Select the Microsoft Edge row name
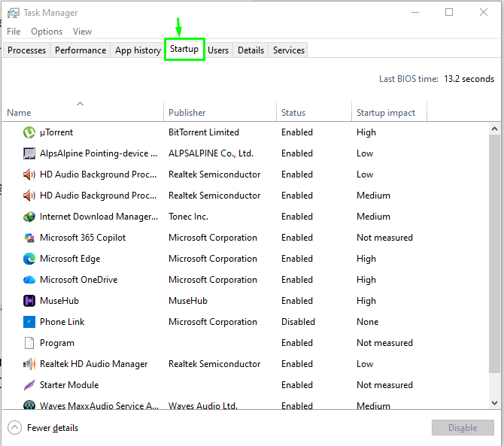 70,259
